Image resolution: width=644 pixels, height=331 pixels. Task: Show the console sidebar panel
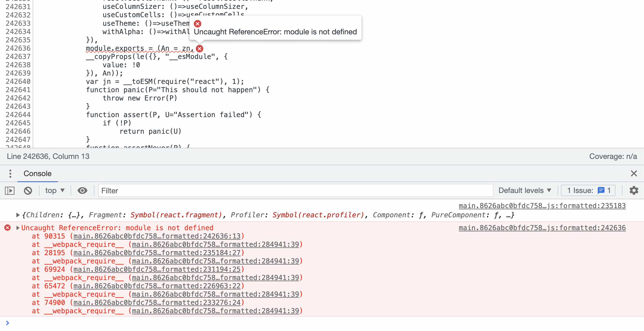[x=9, y=190]
